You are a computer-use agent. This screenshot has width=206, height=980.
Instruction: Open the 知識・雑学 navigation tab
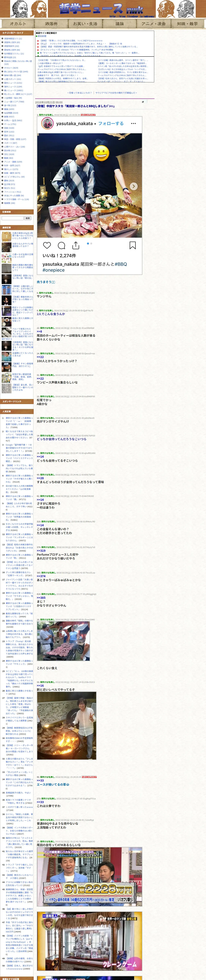pos(188,24)
